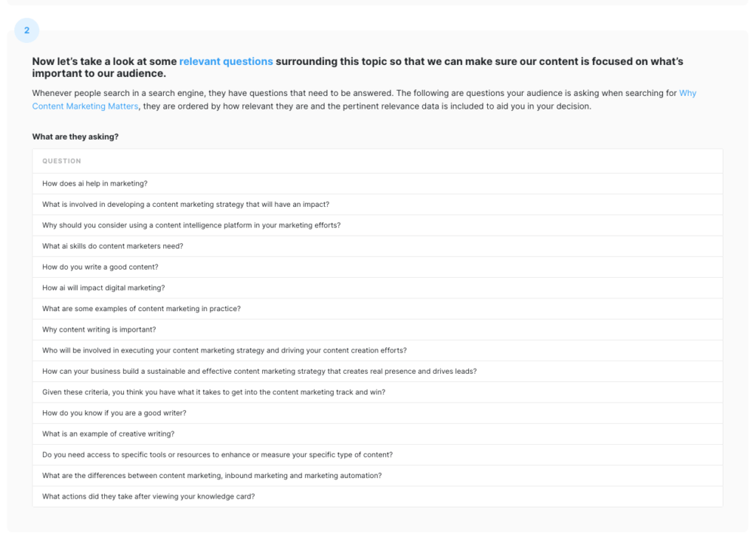Click 'How do you write a good content?'
The image size is (756, 543).
[100, 267]
